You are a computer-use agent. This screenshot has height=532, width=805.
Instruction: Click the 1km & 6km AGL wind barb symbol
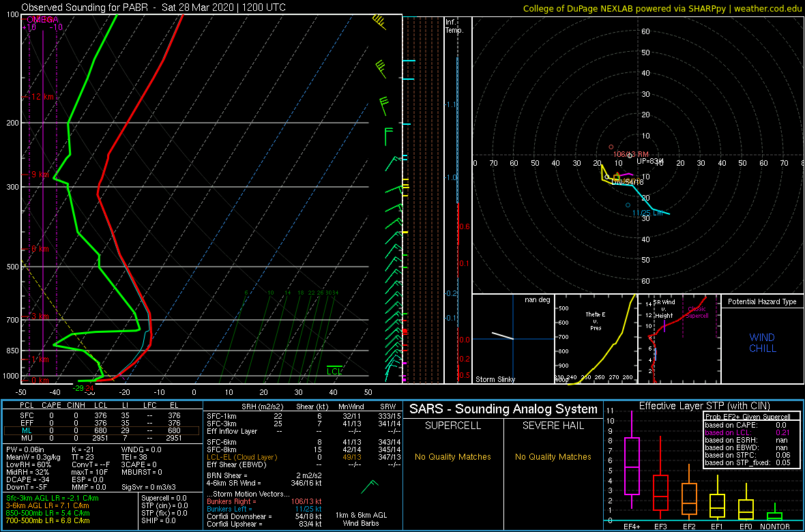[370, 487]
